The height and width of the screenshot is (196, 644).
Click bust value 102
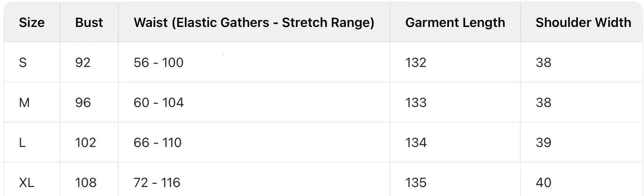coord(86,143)
